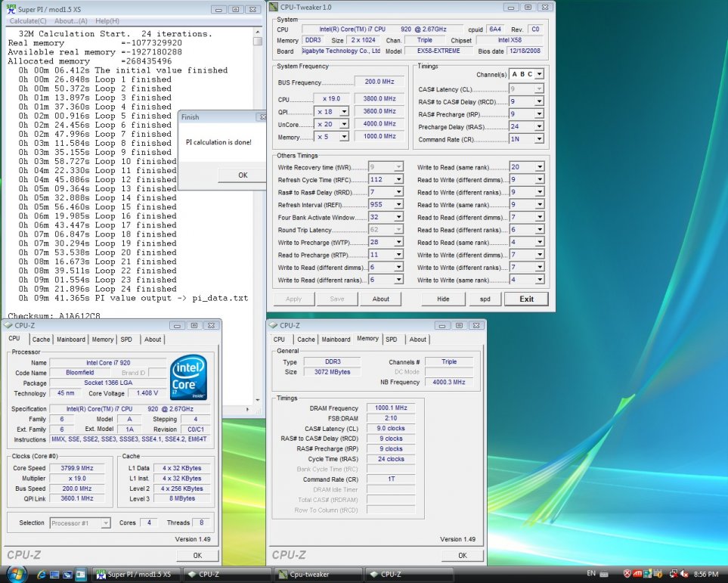The height and width of the screenshot is (583, 728).
Task: Click the EN language indicator
Action: tap(591, 574)
